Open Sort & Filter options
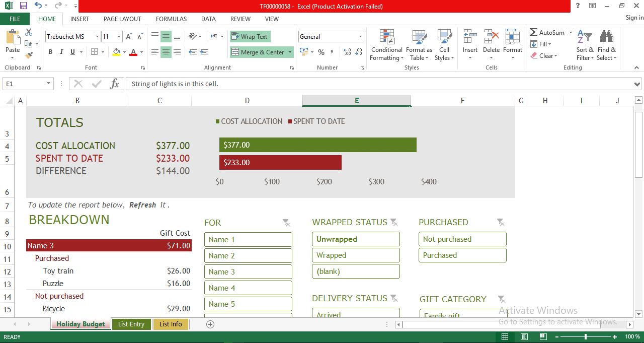 click(x=584, y=45)
